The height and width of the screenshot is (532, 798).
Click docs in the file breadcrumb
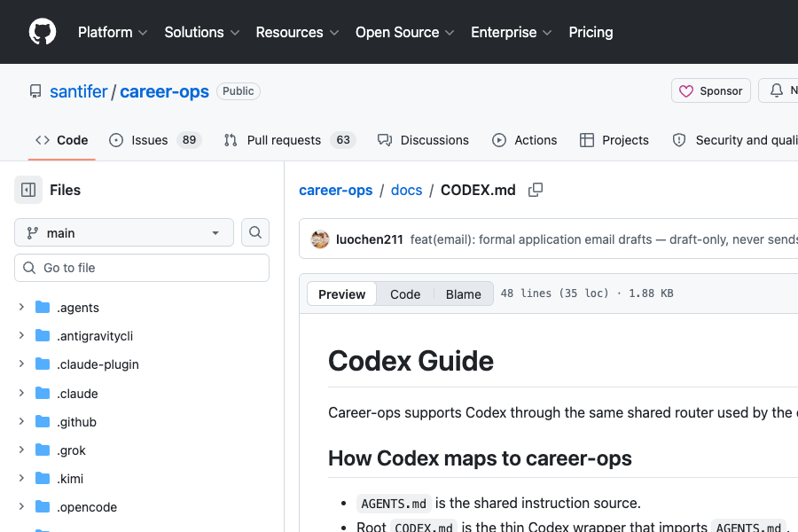click(x=406, y=190)
